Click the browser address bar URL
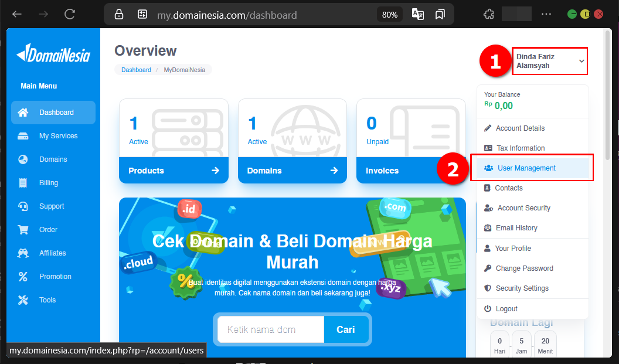The image size is (619, 364). [x=227, y=15]
